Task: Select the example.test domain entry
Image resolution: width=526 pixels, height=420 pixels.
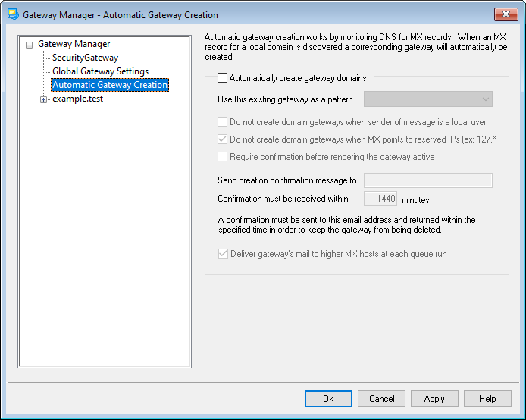Action: pos(77,100)
